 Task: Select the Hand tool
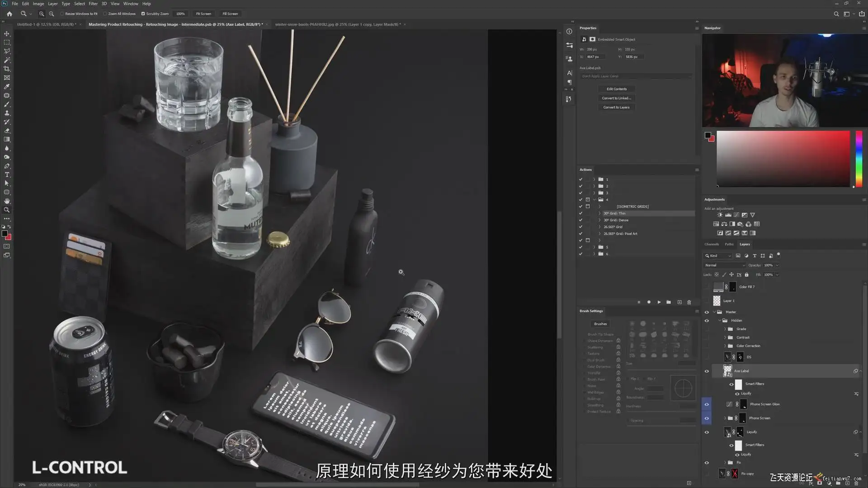pyautogui.click(x=7, y=201)
